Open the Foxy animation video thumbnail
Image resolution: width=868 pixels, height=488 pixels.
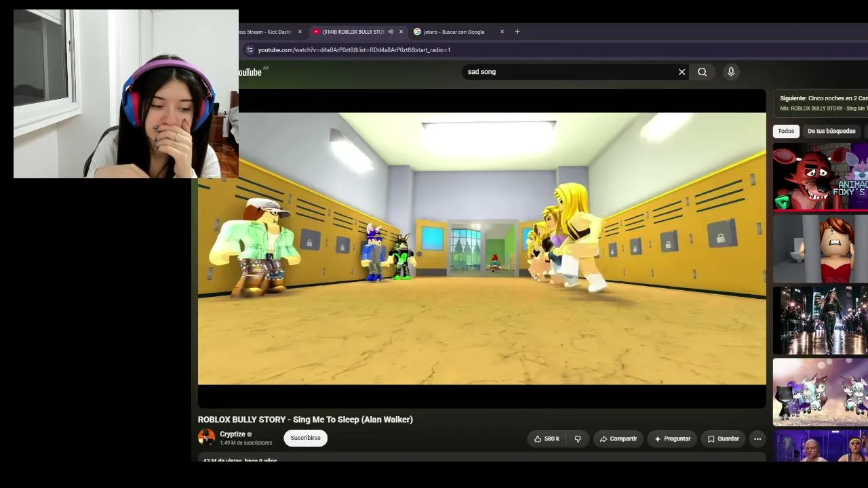click(x=821, y=177)
